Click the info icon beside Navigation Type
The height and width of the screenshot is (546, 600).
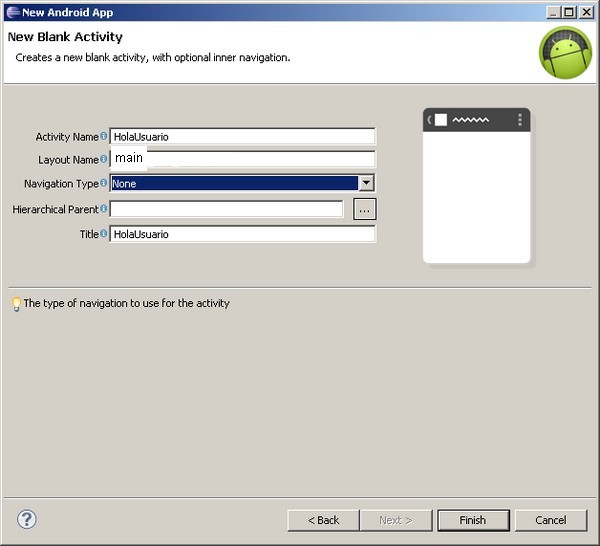103,183
